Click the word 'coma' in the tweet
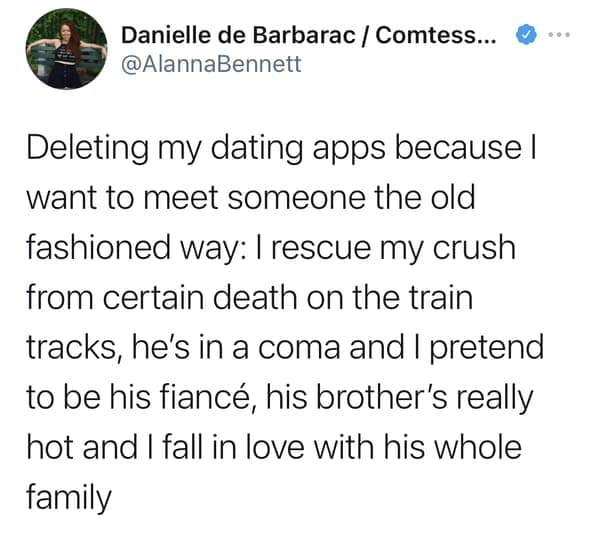Screen dimensions: 599x537 click(x=299, y=348)
